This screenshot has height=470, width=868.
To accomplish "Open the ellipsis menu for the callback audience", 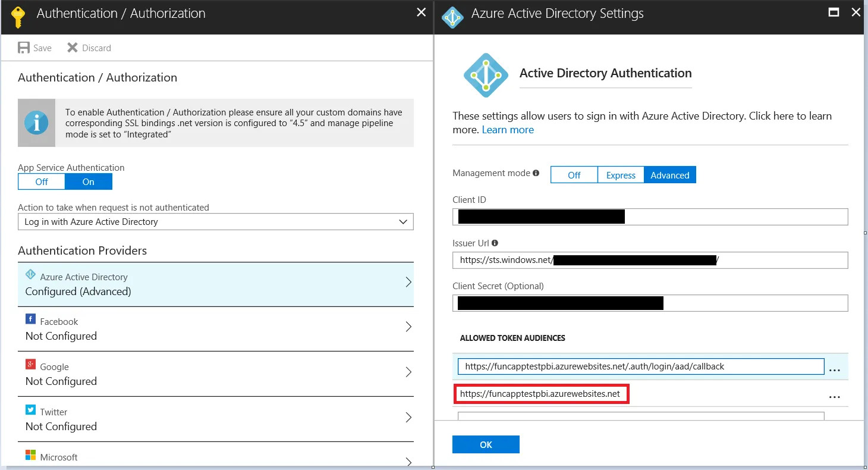I will [835, 369].
